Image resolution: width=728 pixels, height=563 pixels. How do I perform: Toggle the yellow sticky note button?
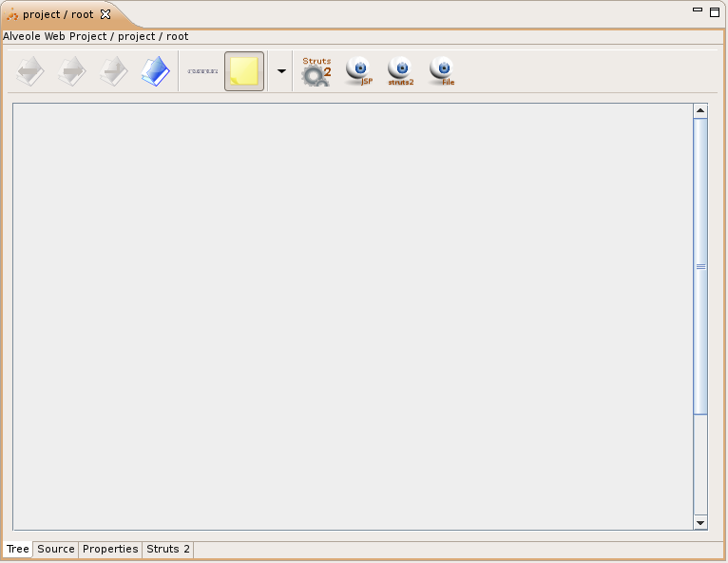(244, 71)
